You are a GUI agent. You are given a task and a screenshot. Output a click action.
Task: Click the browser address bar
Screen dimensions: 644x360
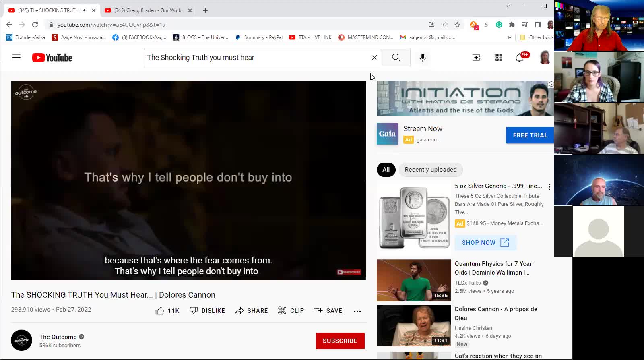click(x=237, y=25)
